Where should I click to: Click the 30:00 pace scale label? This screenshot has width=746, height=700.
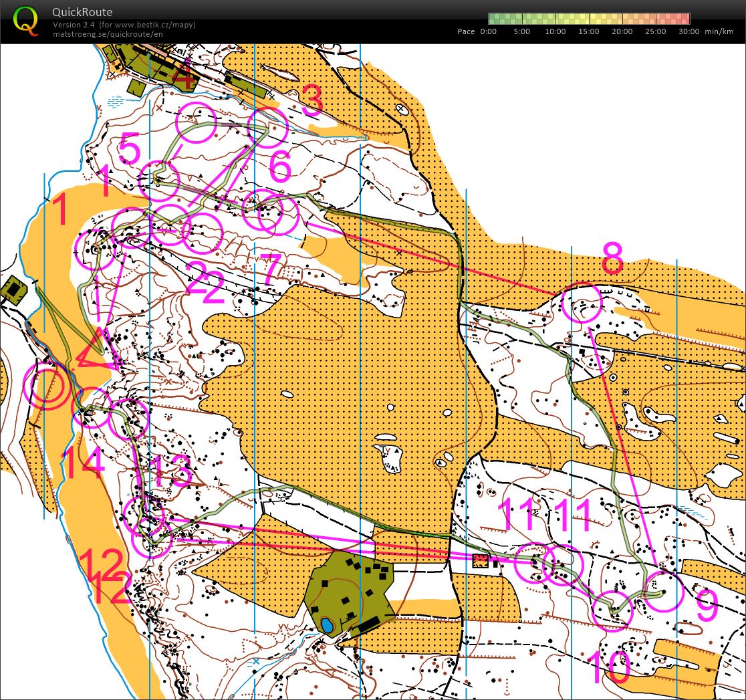689,31
